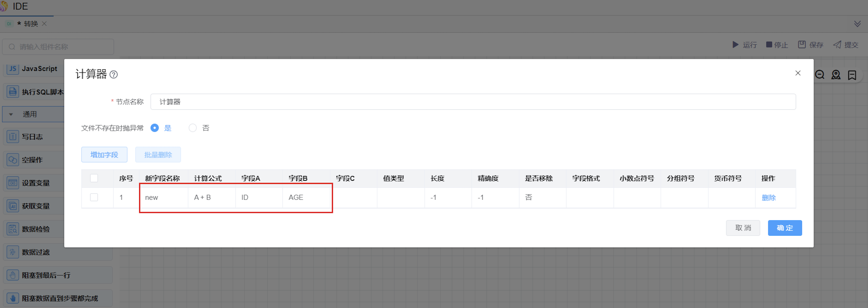Click the help icon beside 计算器 title

(x=114, y=75)
